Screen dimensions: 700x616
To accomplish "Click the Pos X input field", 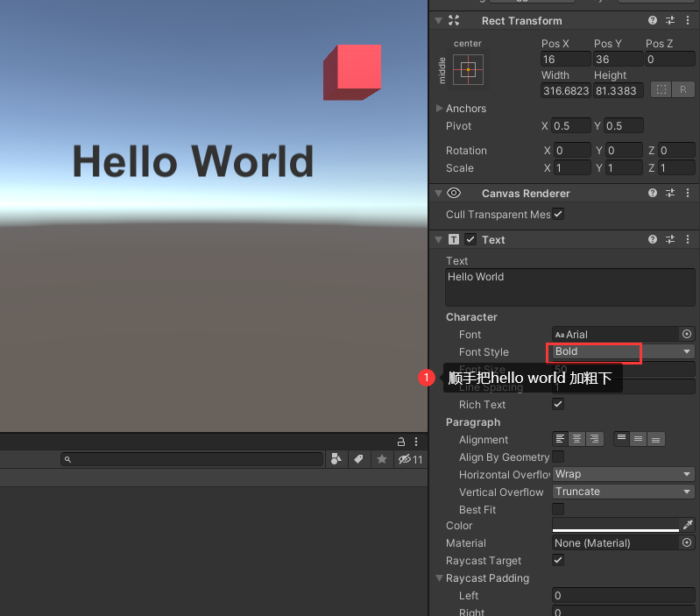I will pos(565,59).
